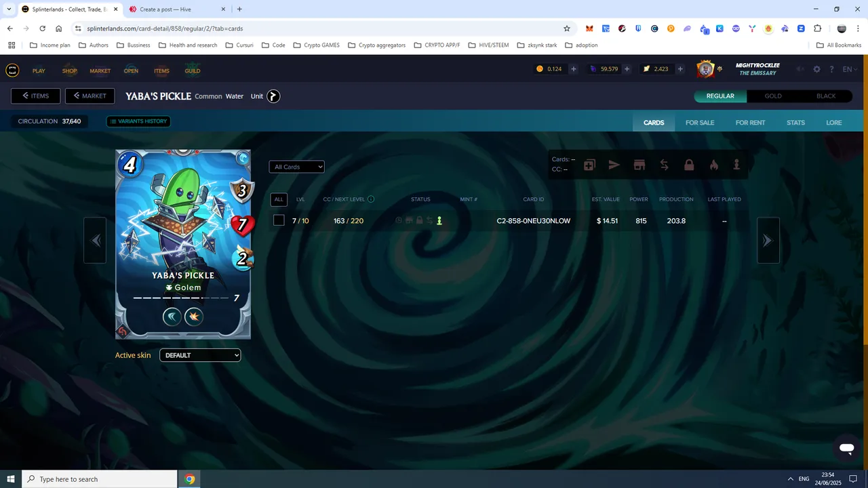The height and width of the screenshot is (488, 868).
Task: Open the Active skin DEFAULT dropdown
Action: point(200,355)
